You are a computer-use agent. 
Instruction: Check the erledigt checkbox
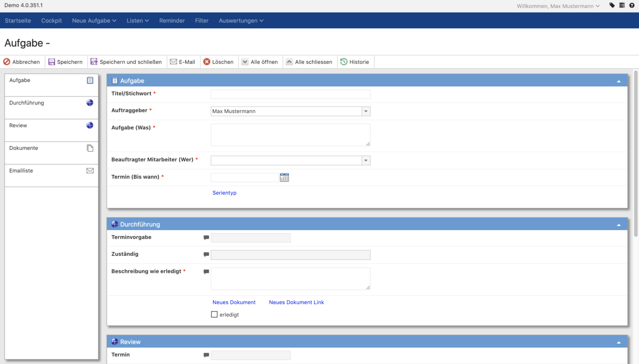tap(214, 314)
